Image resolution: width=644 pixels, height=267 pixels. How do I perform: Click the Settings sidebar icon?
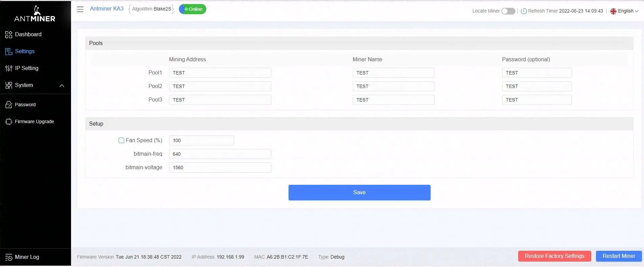pos(9,51)
